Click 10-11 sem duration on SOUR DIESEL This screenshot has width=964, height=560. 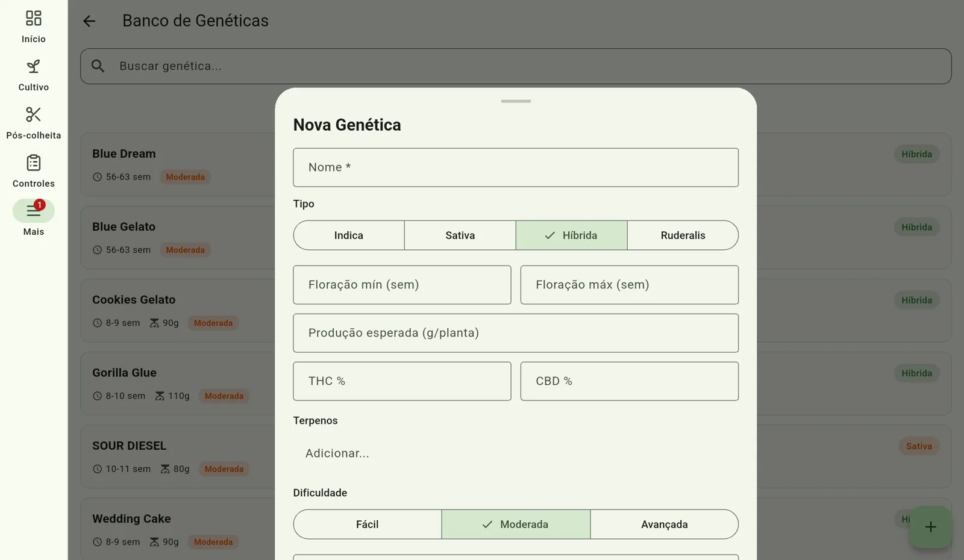(128, 469)
